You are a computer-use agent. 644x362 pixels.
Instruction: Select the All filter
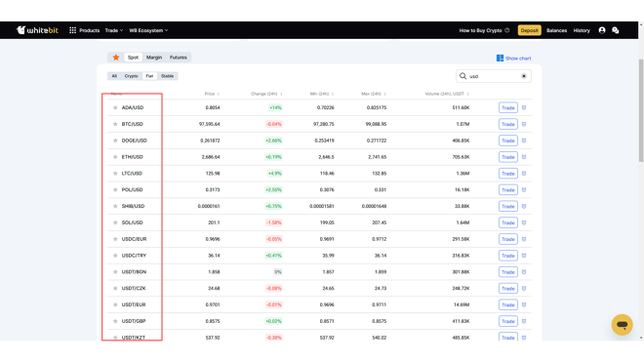pos(114,76)
